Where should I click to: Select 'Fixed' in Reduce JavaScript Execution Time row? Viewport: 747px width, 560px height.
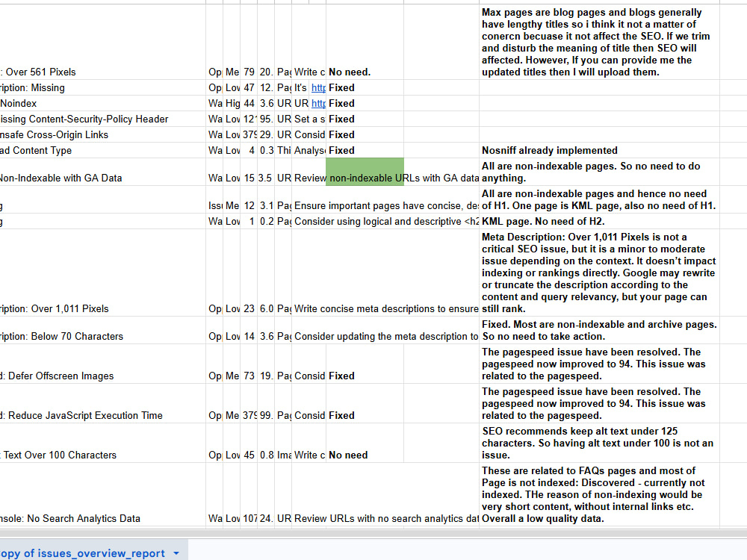click(x=365, y=403)
